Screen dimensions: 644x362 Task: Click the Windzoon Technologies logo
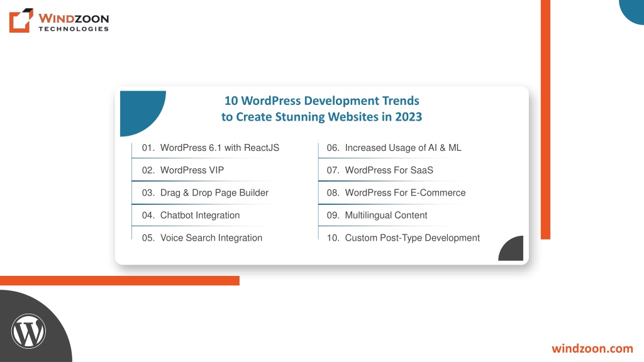coord(59,20)
